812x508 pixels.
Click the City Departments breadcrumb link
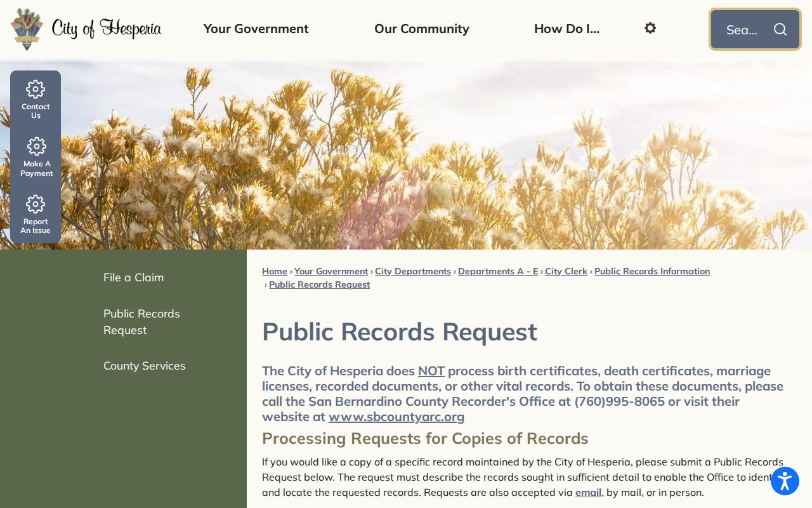point(413,271)
